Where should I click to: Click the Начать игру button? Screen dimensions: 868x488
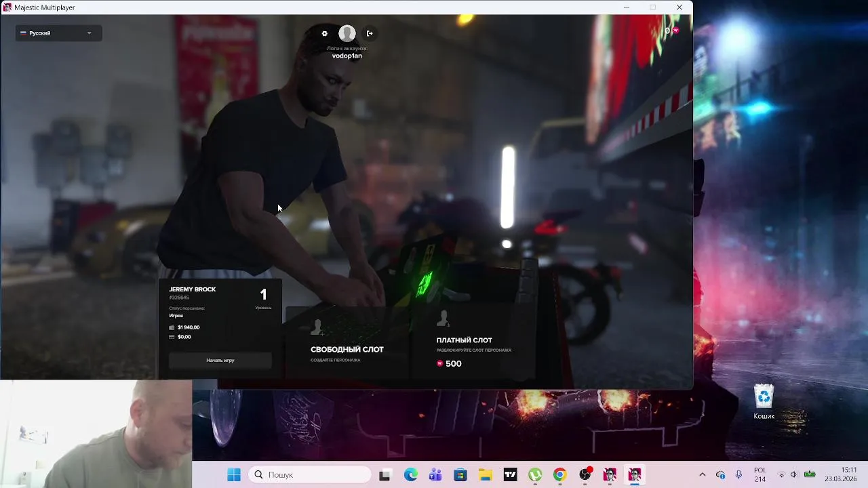pyautogui.click(x=220, y=361)
